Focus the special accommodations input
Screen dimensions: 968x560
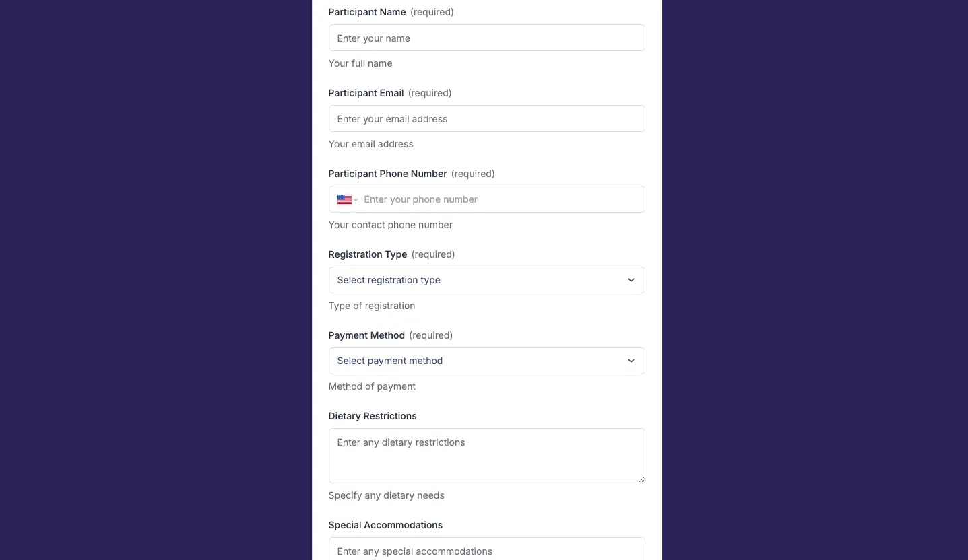pos(486,551)
